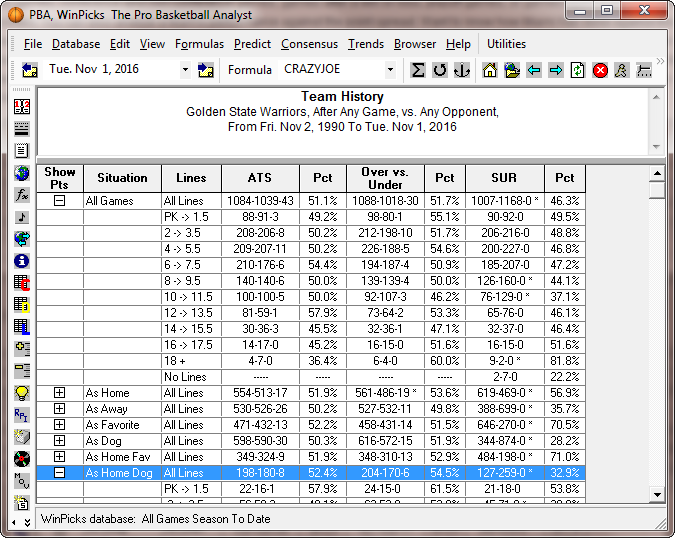The height and width of the screenshot is (538, 675).
Task: Open the Browser menu
Action: [x=415, y=44]
